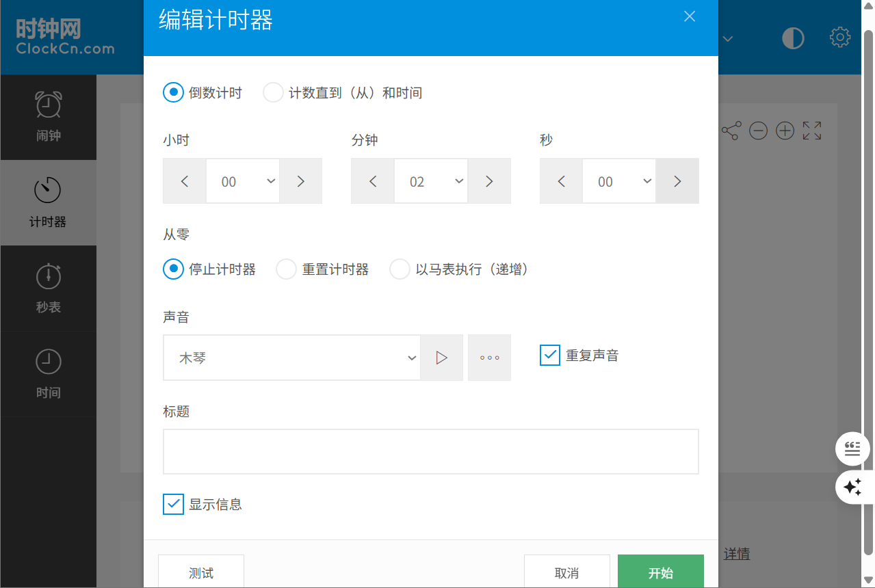Click the floating sparkle AI icon button
875x588 pixels.
point(853,487)
